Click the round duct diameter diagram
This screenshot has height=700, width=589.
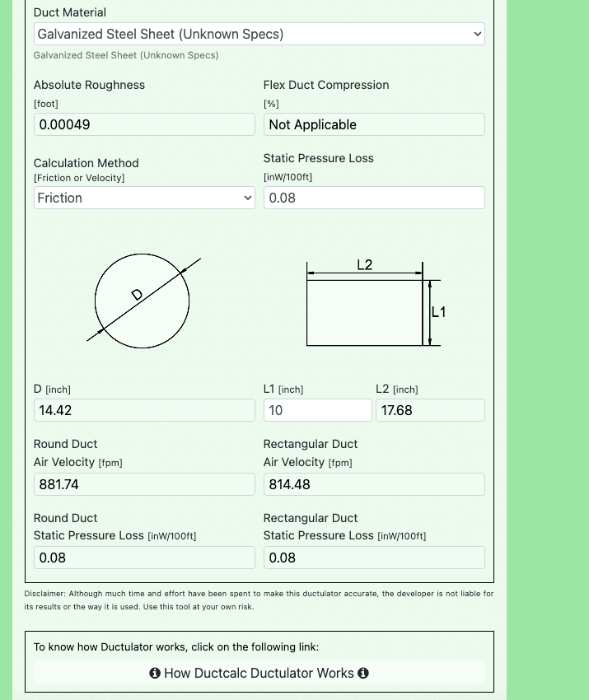143,301
